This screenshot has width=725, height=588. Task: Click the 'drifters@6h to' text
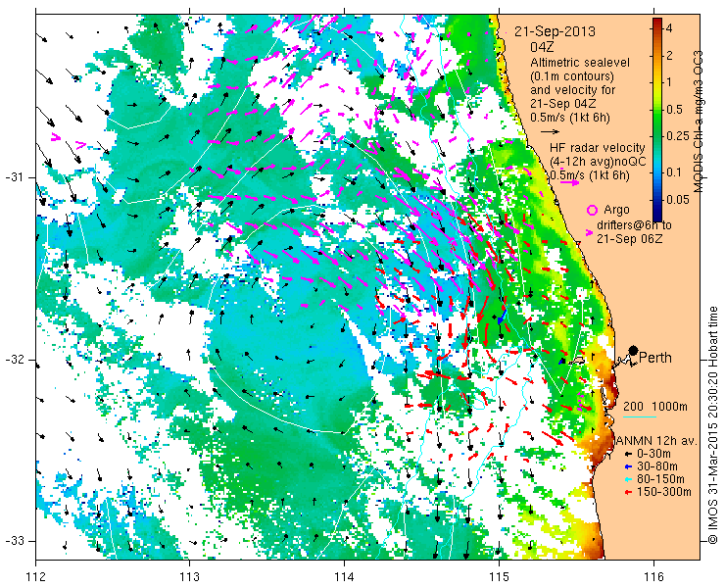[x=634, y=225]
